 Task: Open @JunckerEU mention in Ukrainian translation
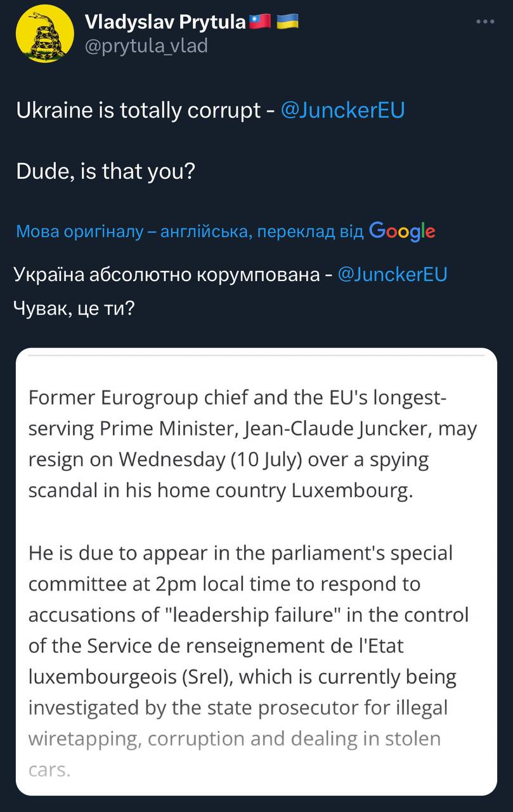tap(393, 275)
